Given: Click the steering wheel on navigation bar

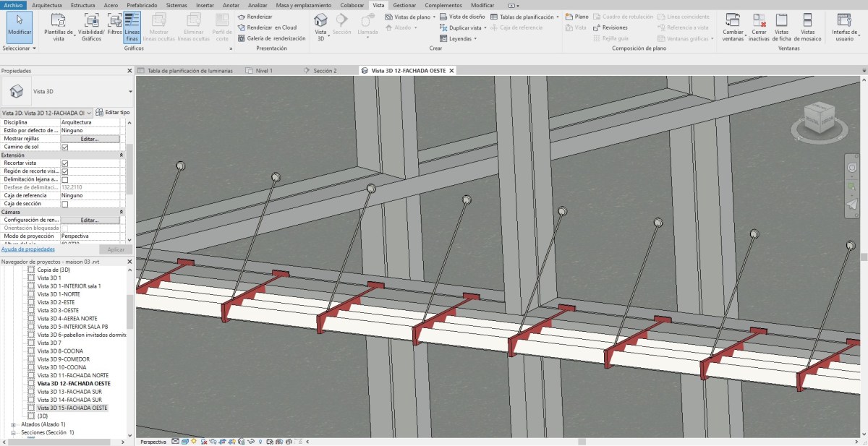Looking at the screenshot, I should [x=851, y=168].
